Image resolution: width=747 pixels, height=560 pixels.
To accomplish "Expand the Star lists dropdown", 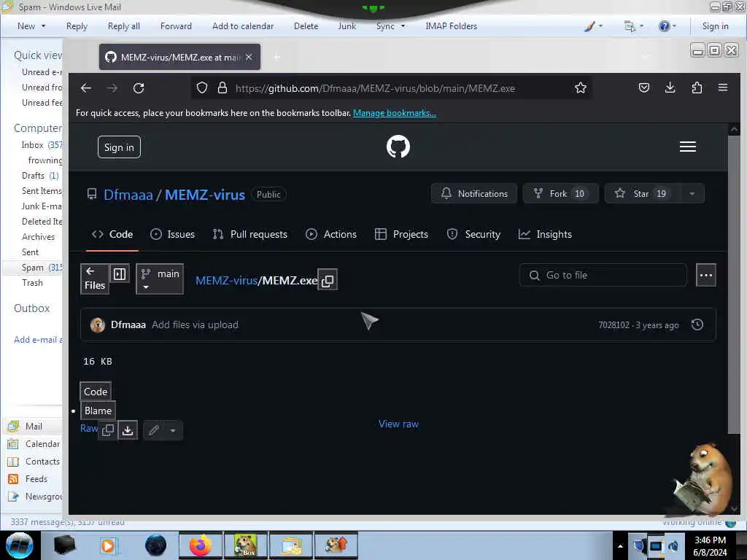I will click(x=692, y=194).
